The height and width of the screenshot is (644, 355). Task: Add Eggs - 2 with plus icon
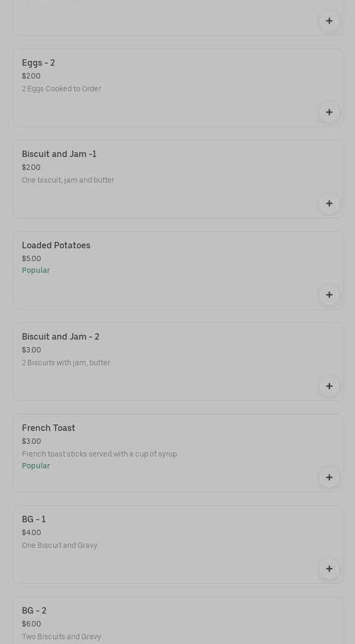coord(329,112)
